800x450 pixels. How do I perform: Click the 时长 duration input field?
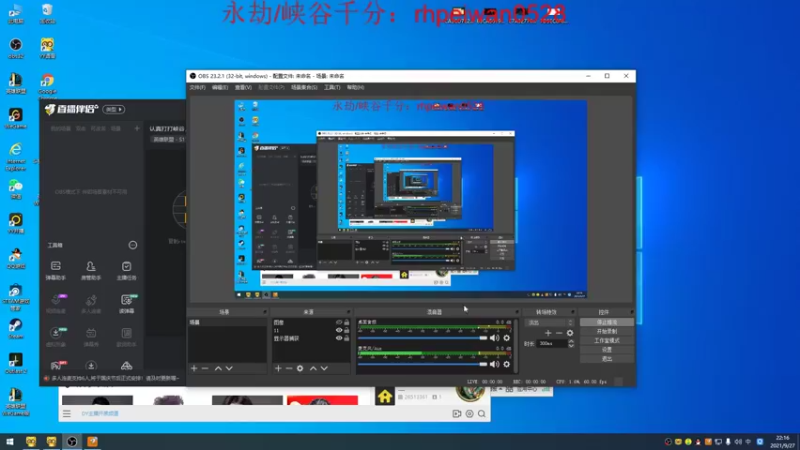click(x=552, y=344)
